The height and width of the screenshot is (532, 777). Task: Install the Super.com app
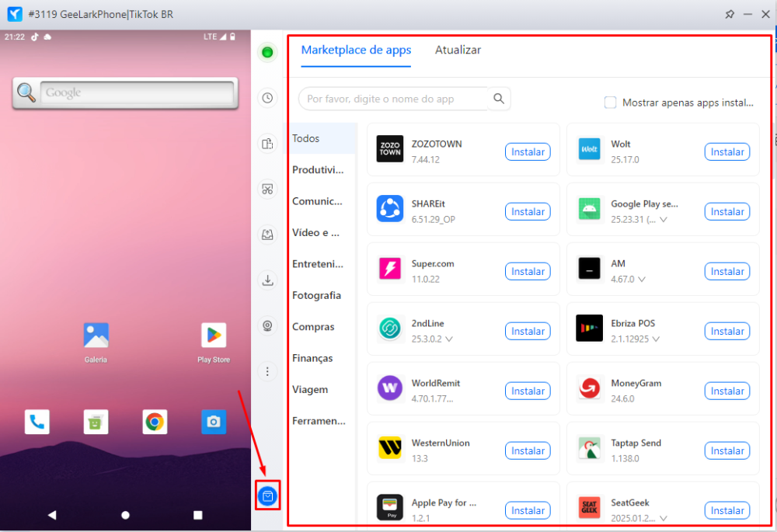tap(528, 272)
